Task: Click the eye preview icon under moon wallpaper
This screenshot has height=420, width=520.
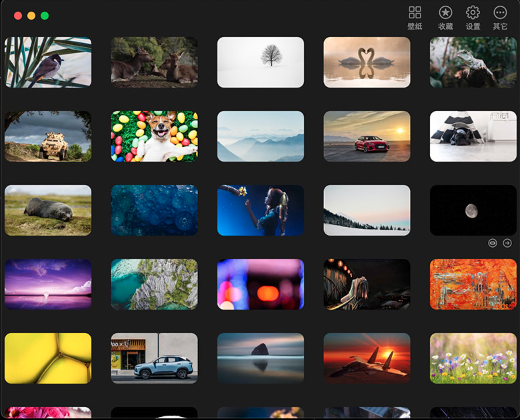Action: point(492,243)
